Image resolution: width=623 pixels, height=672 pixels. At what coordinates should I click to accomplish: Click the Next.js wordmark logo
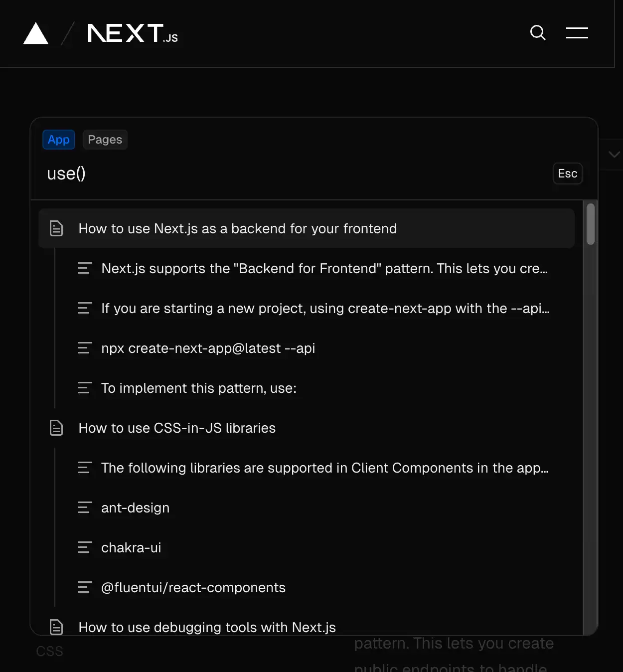point(133,33)
